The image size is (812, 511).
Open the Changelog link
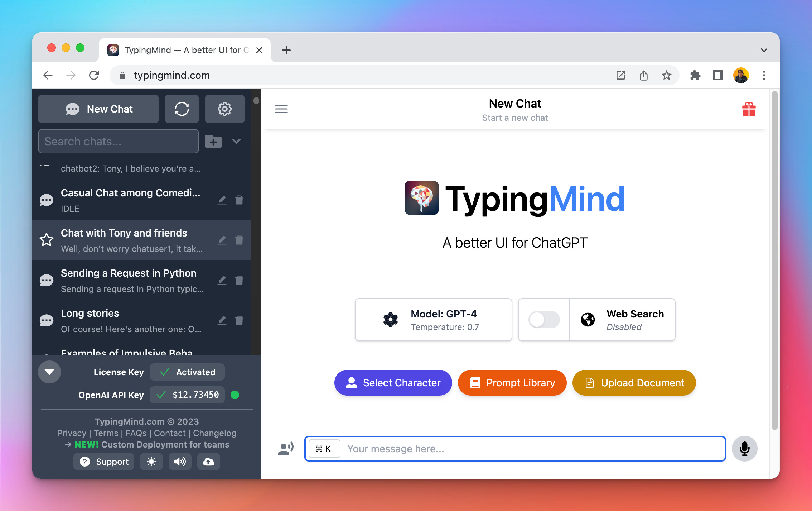point(215,433)
